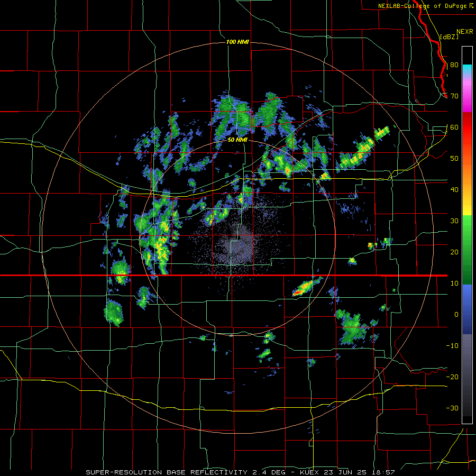
Task: Click the 40 dBZ legend value
Action: (x=454, y=190)
